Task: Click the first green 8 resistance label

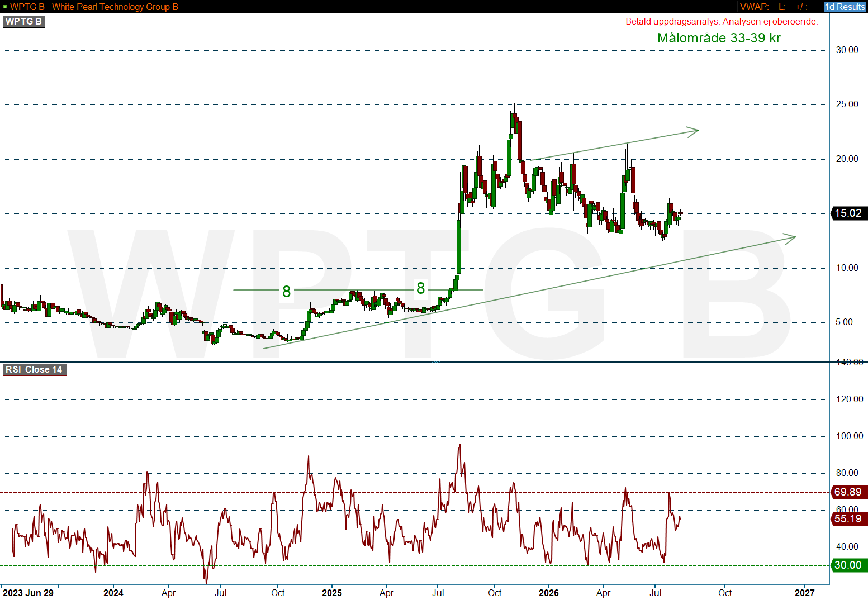Action: [x=286, y=291]
